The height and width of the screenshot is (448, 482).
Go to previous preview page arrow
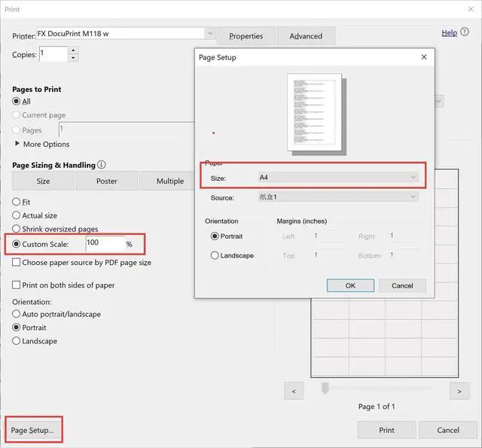pos(294,392)
